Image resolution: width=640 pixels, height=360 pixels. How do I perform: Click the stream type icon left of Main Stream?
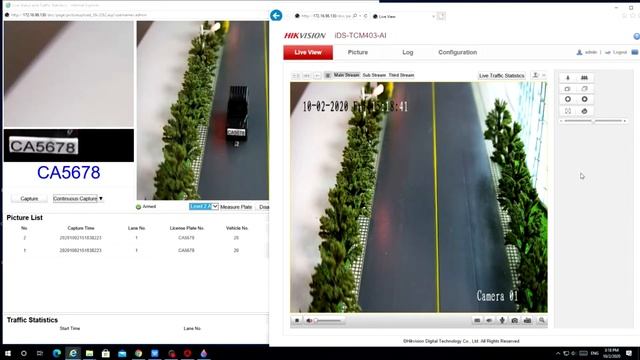(x=327, y=76)
